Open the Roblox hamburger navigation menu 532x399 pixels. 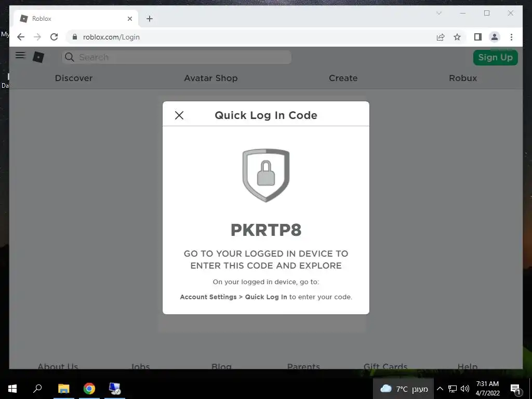click(20, 55)
